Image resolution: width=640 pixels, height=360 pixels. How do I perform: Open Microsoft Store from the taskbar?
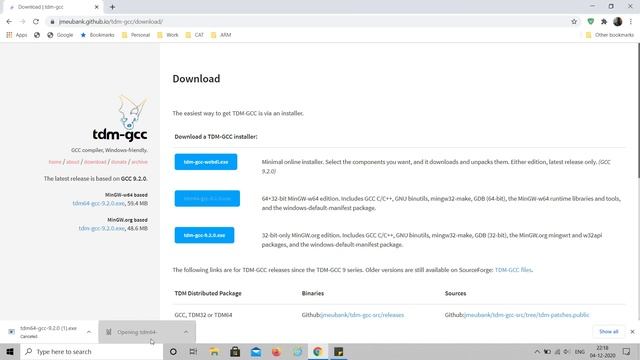(235, 351)
